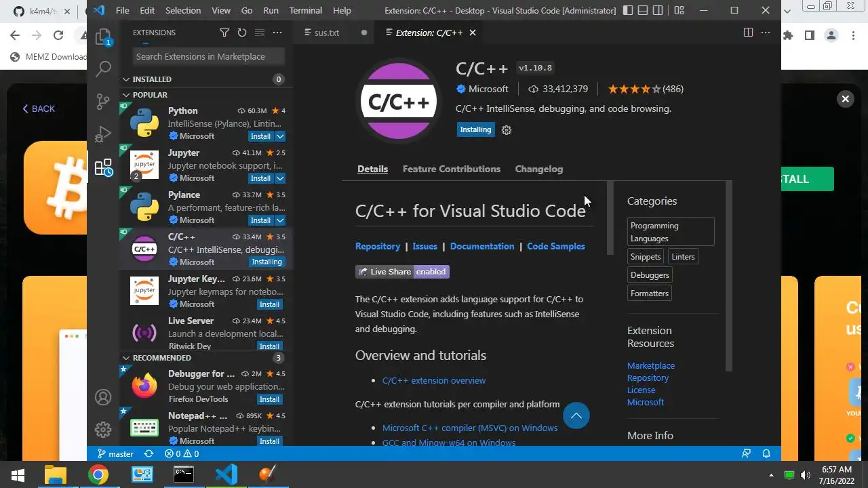Collapse the POPULAR section

coord(206,95)
